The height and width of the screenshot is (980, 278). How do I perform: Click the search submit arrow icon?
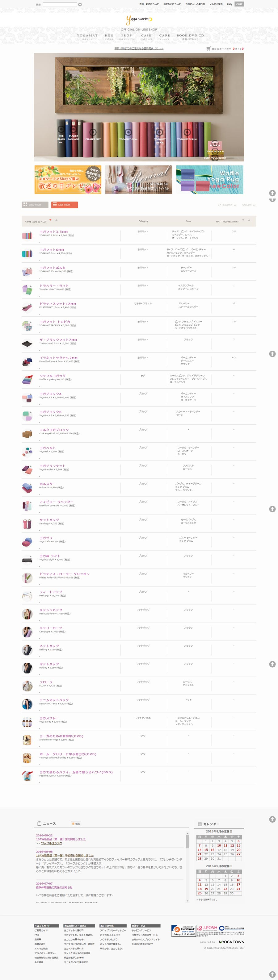pyautogui.click(x=80, y=5)
